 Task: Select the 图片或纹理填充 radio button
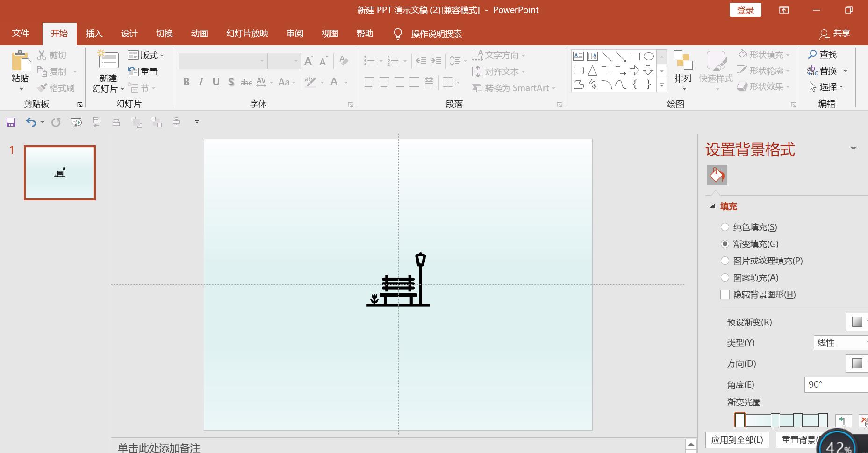725,261
